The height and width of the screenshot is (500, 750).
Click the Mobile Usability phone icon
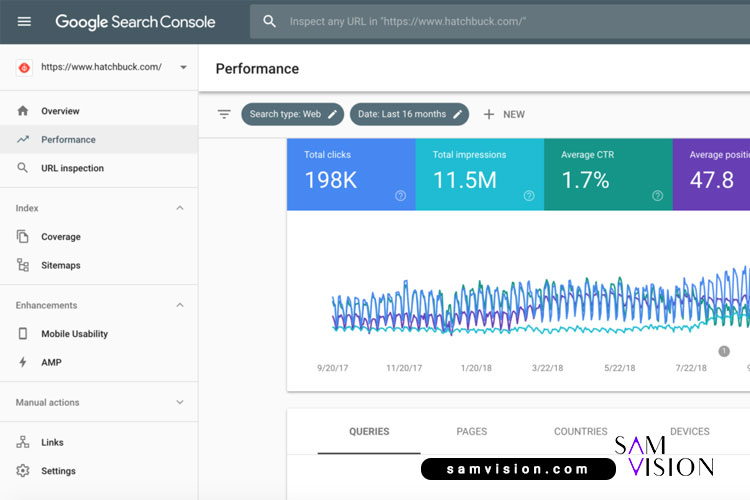pyautogui.click(x=22, y=333)
